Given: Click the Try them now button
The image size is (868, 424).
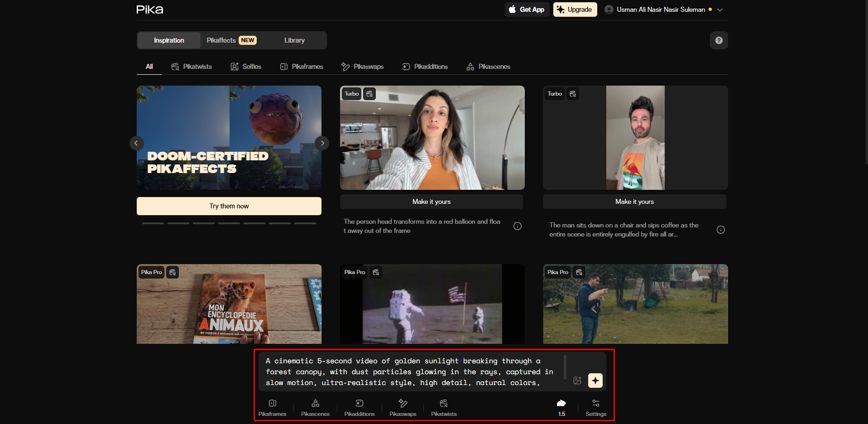Looking at the screenshot, I should pyautogui.click(x=229, y=206).
